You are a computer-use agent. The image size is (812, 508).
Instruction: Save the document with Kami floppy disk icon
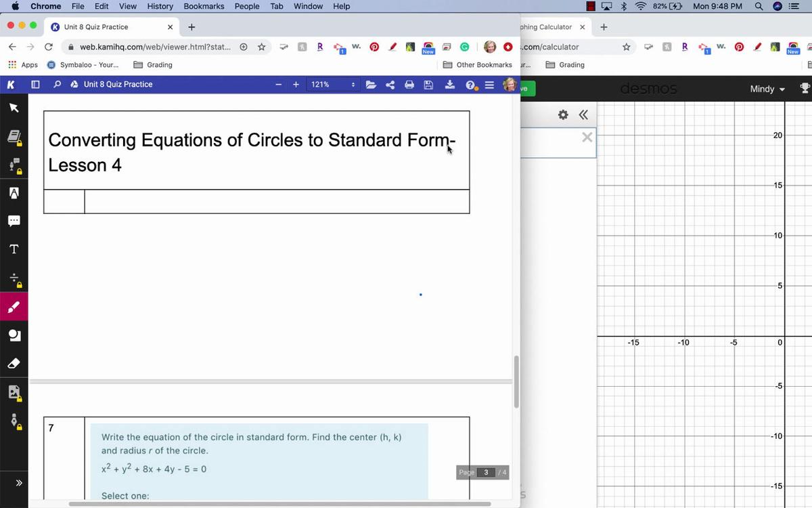[428, 85]
